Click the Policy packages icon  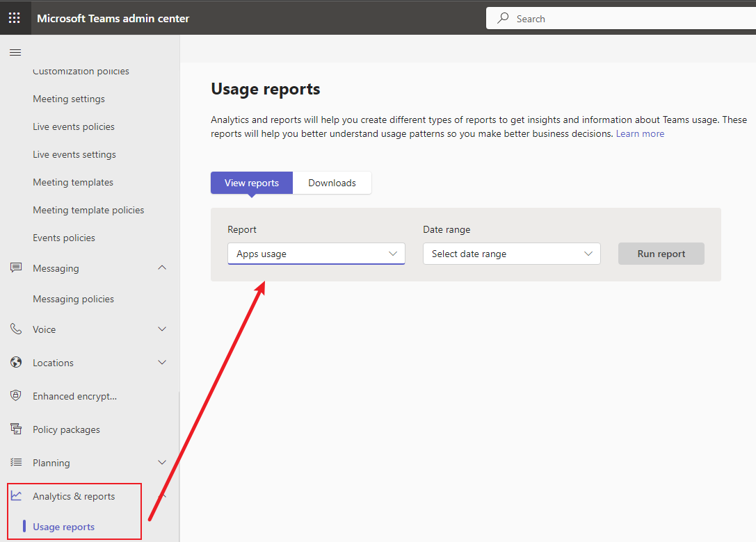click(16, 429)
